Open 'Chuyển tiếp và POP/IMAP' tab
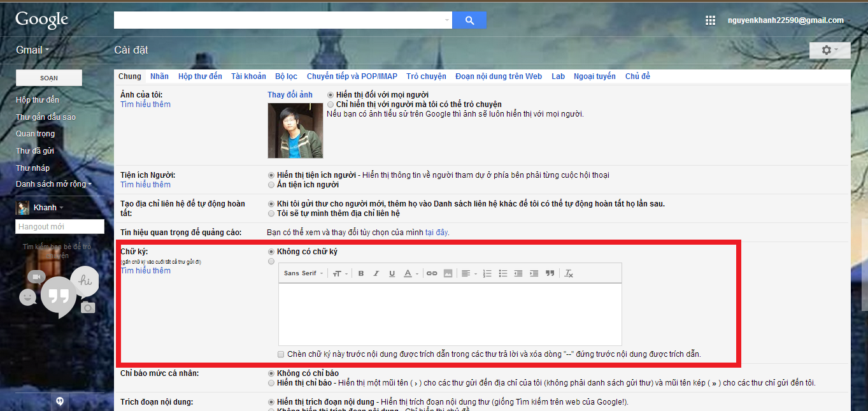The image size is (868, 411). click(x=352, y=76)
